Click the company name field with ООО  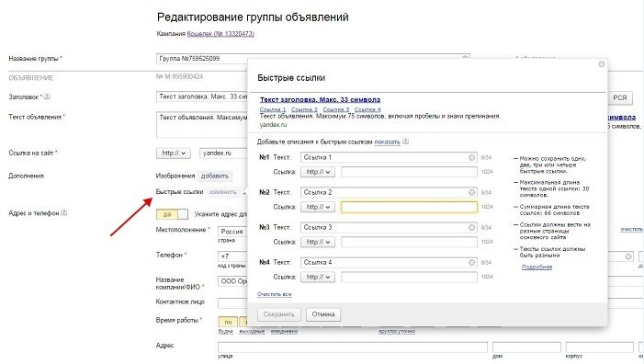pyautogui.click(x=232, y=281)
